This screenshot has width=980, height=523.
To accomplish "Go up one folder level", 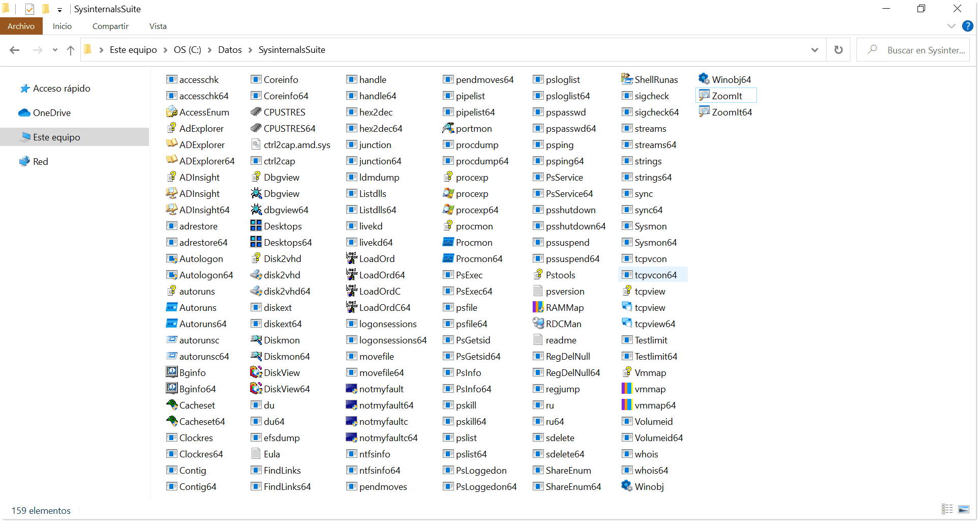I will 71,50.
